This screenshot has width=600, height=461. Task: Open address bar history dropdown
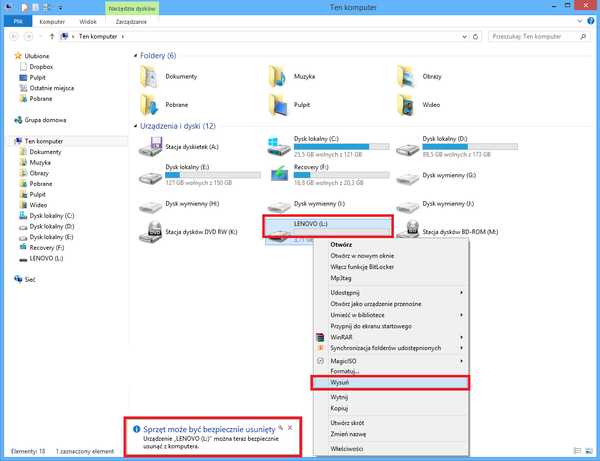tap(464, 37)
